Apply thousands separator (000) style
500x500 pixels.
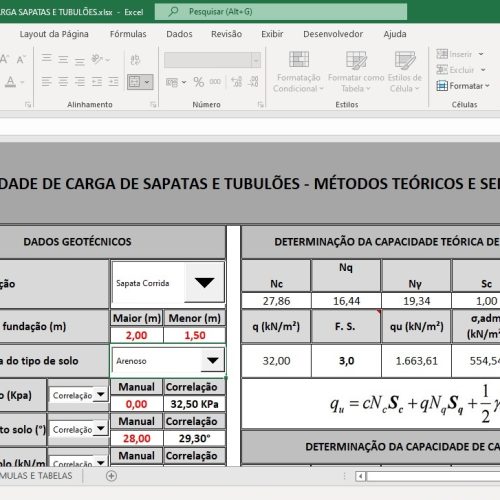pos(215,82)
